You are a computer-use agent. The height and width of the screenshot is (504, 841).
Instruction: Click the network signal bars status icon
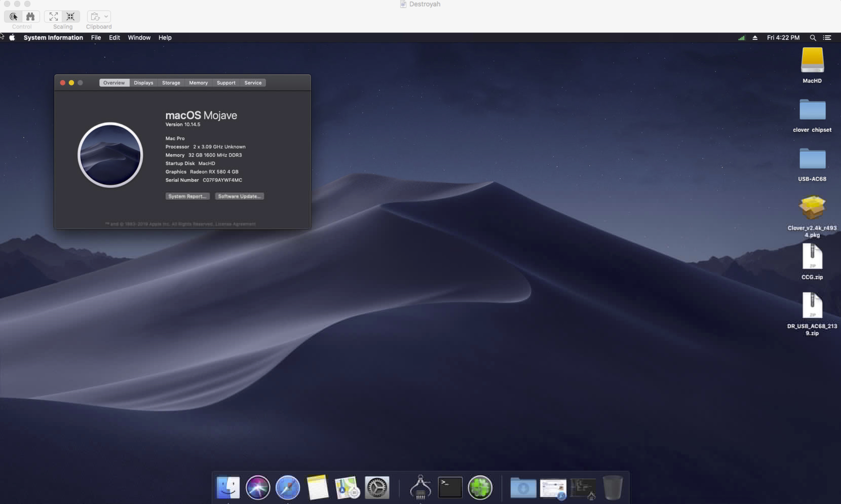tap(741, 38)
